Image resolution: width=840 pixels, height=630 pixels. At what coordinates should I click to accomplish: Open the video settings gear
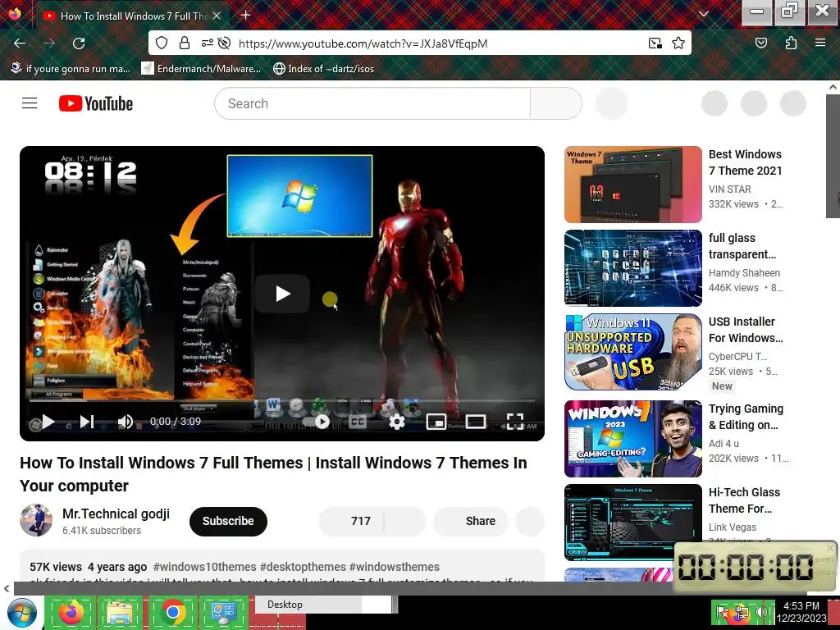tap(396, 422)
